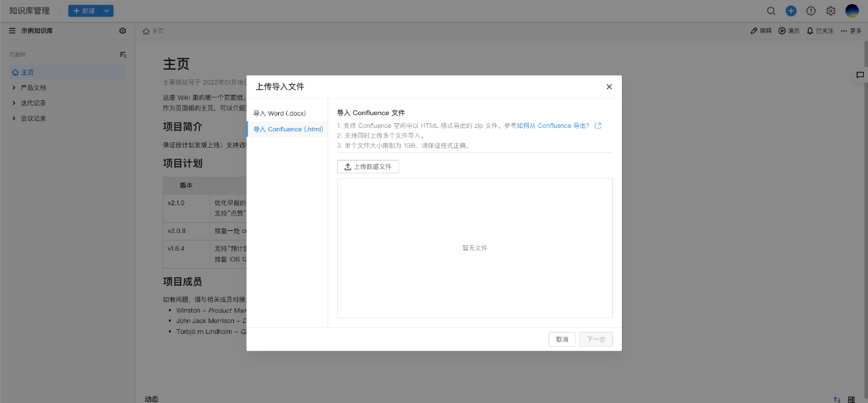Select the 导入 Word (.docx) tab
This screenshot has width=868, height=403.
tap(279, 113)
